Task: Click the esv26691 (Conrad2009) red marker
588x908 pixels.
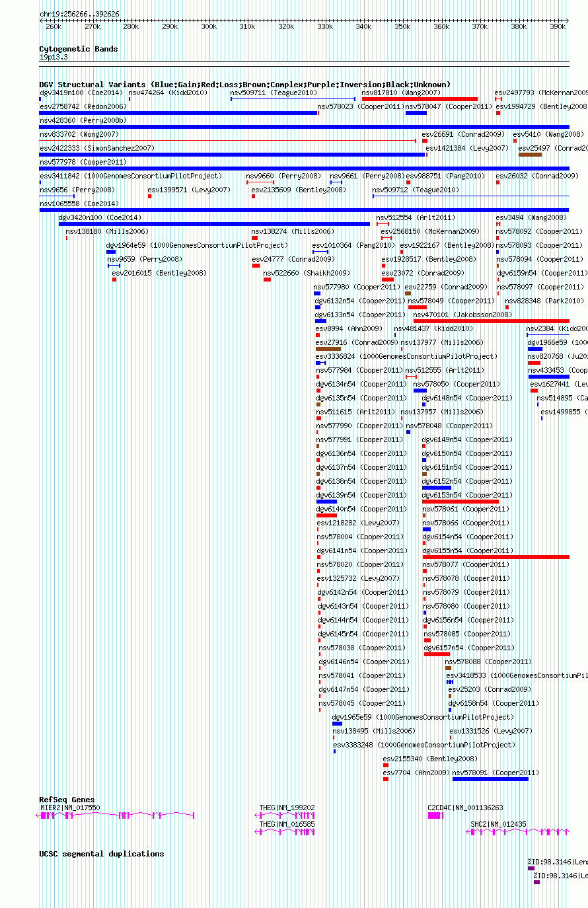Action: point(425,141)
